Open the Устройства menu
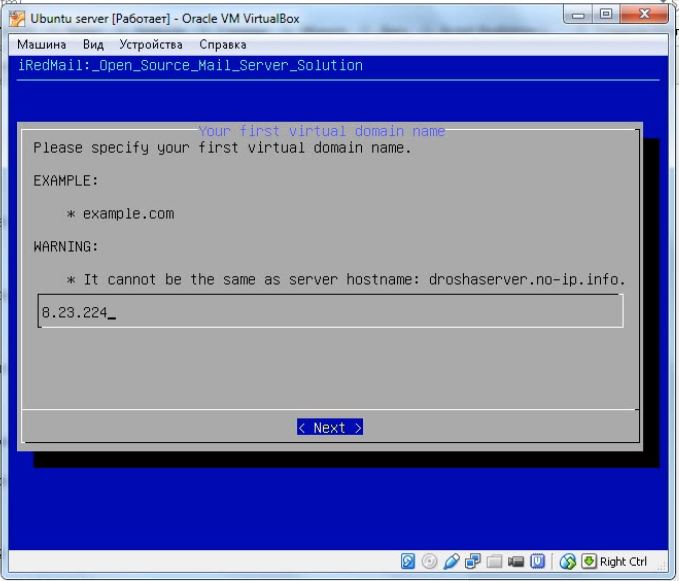Viewport: 679px width, 581px height. pyautogui.click(x=151, y=45)
